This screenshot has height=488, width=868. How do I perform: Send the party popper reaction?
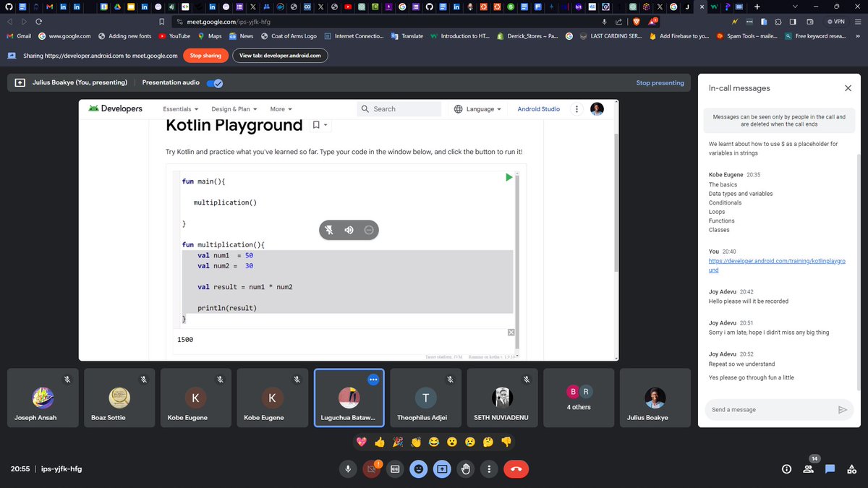pyautogui.click(x=398, y=442)
